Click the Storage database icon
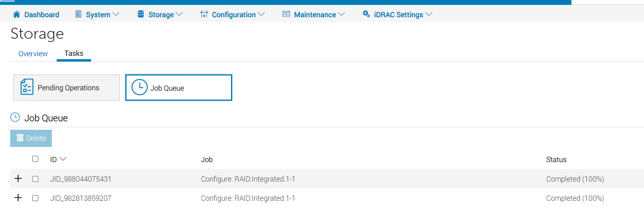This screenshot has width=644, height=222. [x=141, y=14]
